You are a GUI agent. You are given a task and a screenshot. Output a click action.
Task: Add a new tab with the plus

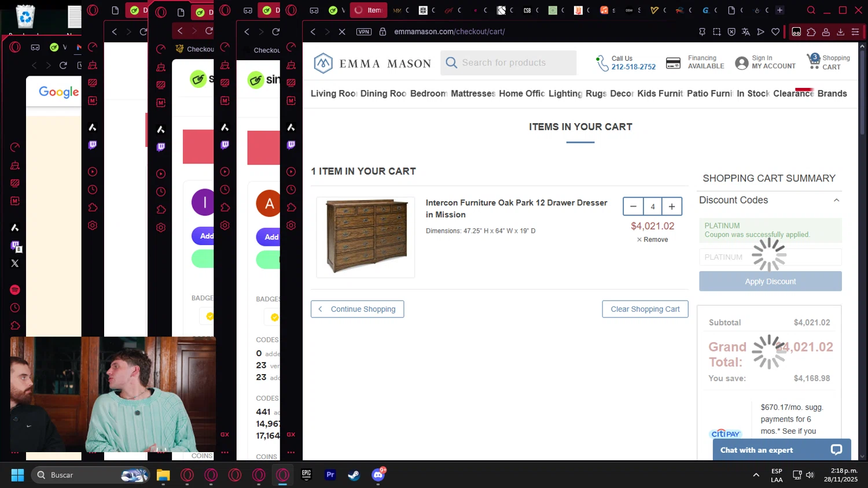pos(779,10)
